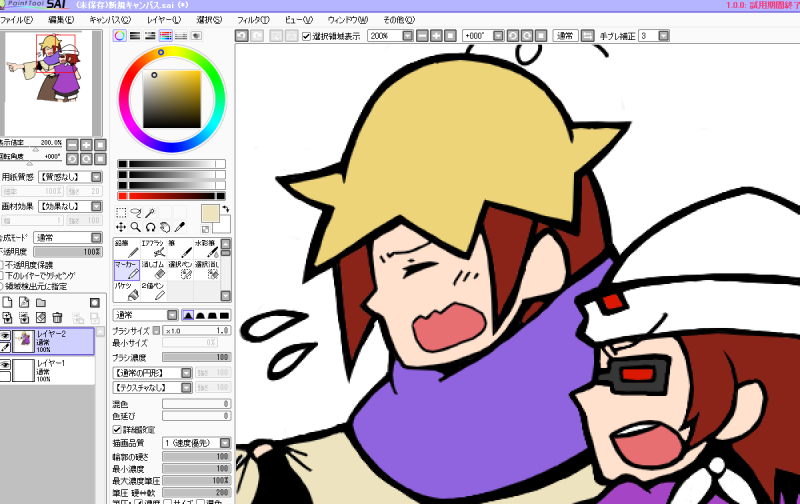Choose the lasso selection tool

click(136, 212)
